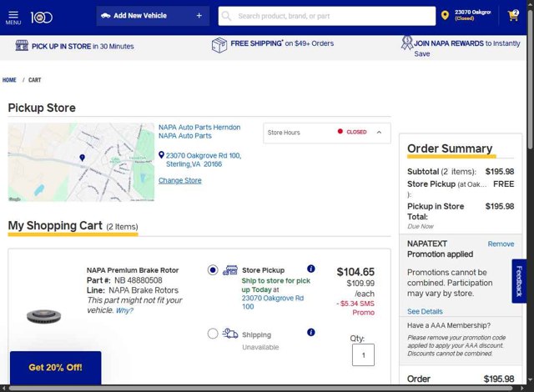Click the Order Summary heading

coord(450,148)
